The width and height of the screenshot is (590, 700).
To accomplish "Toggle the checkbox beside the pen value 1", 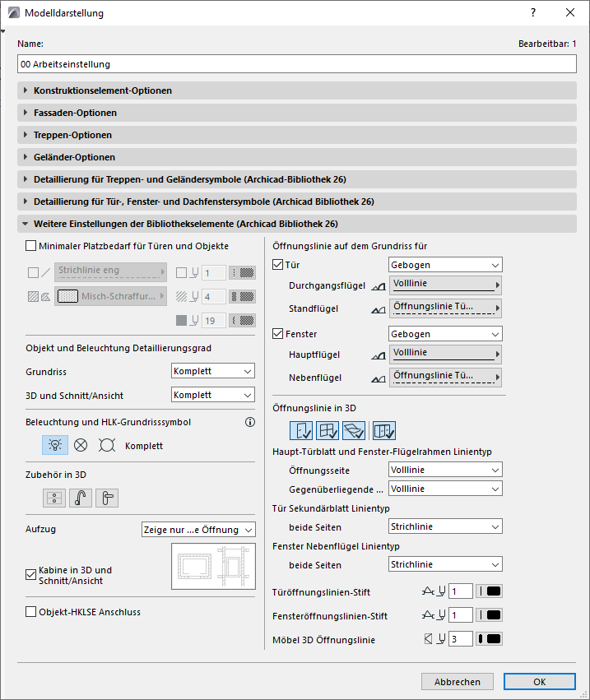I will tap(181, 272).
